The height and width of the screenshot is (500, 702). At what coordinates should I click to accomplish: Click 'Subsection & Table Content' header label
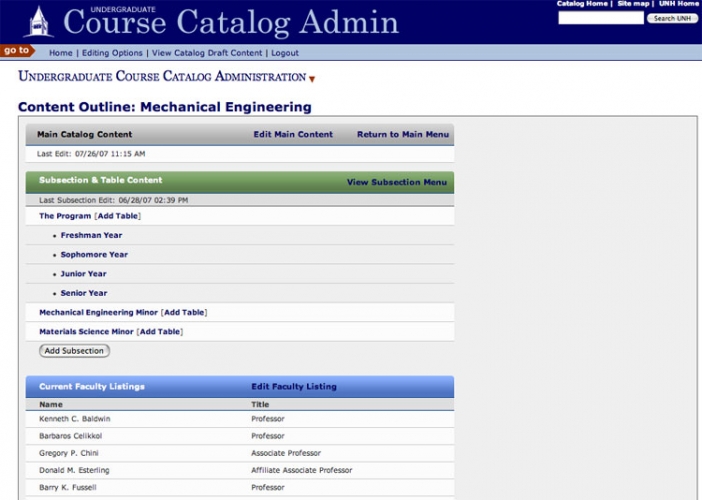point(101,180)
